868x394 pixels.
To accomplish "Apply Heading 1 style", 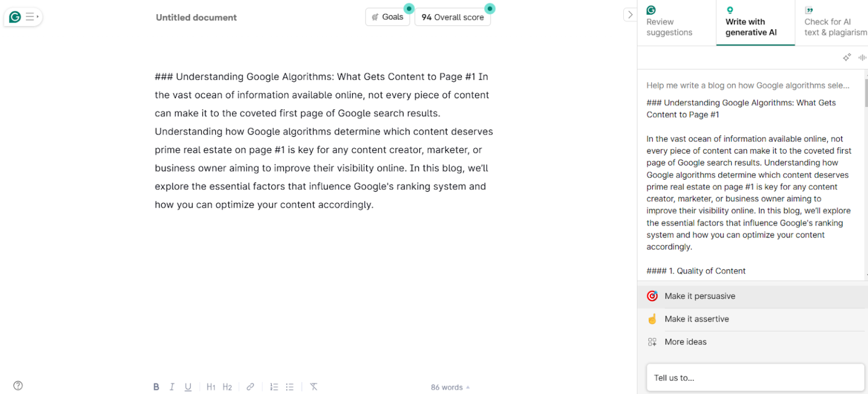I will 211,387.
